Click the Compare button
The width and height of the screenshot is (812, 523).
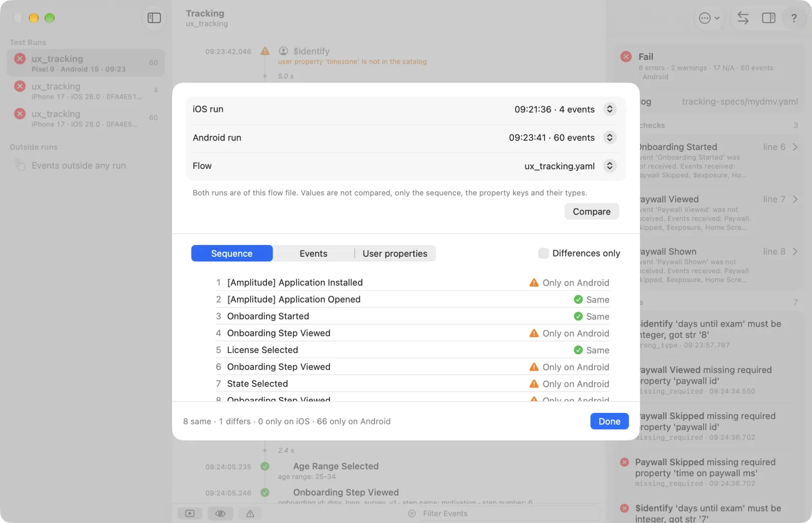point(592,212)
